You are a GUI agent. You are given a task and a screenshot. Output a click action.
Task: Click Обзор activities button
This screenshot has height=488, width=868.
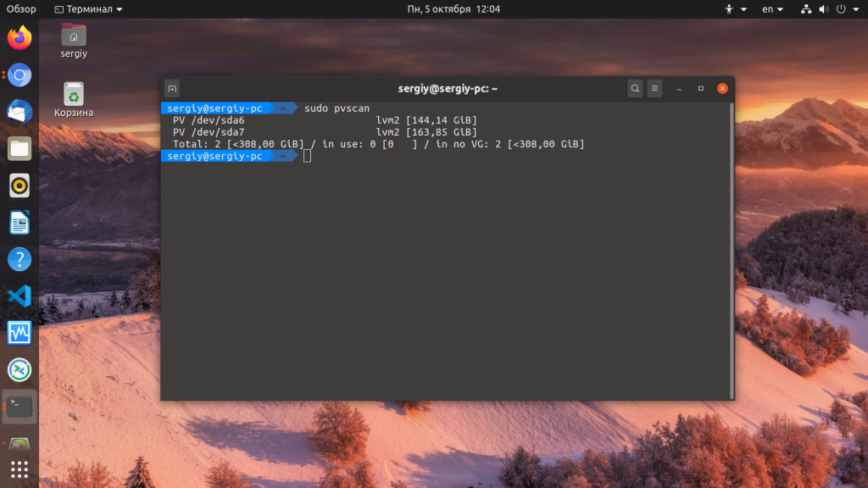click(21, 9)
